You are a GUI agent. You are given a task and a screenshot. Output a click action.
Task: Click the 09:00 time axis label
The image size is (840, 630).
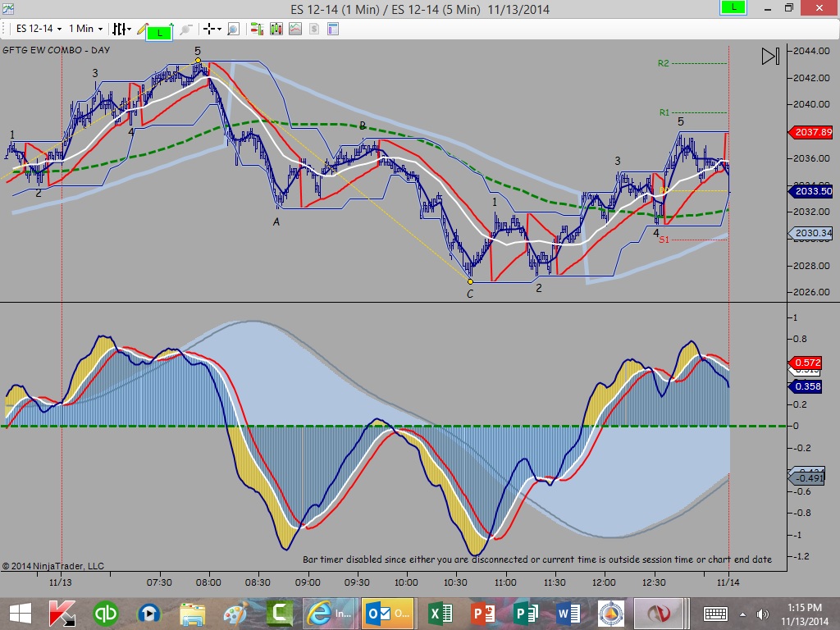tap(308, 582)
